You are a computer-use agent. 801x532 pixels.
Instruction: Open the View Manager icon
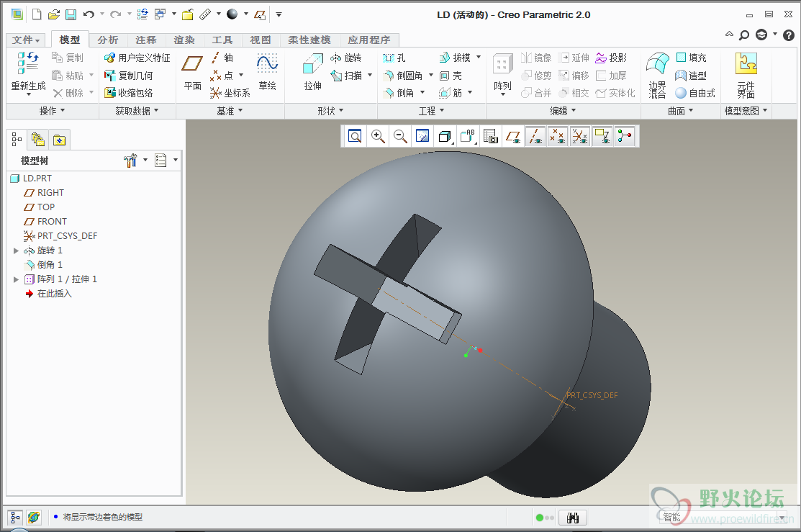490,136
